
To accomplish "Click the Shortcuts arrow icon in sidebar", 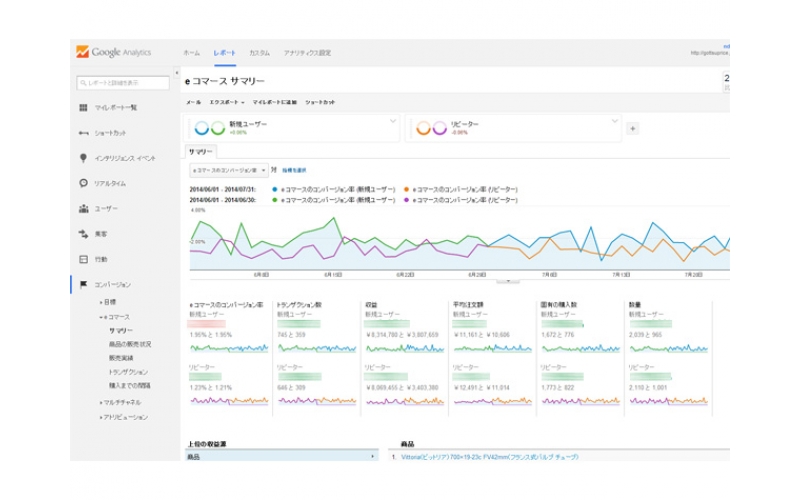I will 83,133.
